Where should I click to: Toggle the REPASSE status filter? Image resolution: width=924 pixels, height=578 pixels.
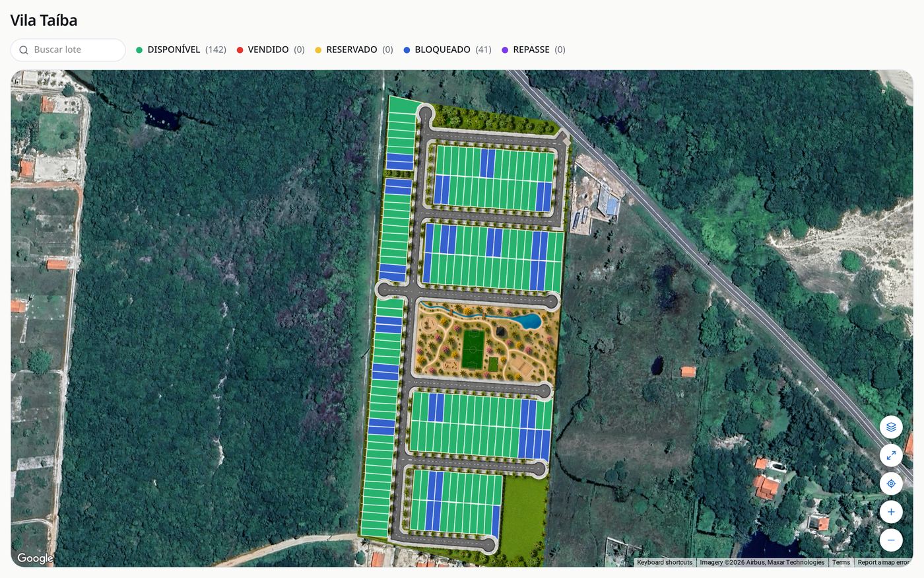click(x=533, y=50)
